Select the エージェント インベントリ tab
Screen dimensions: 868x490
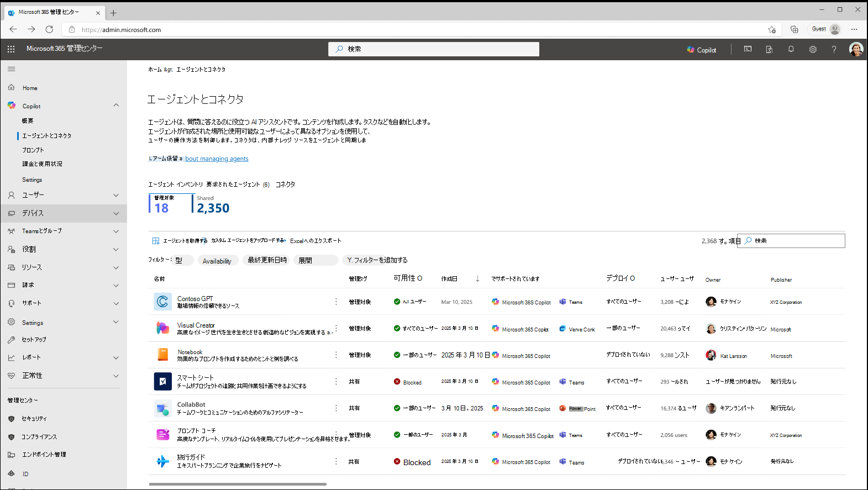pos(175,185)
